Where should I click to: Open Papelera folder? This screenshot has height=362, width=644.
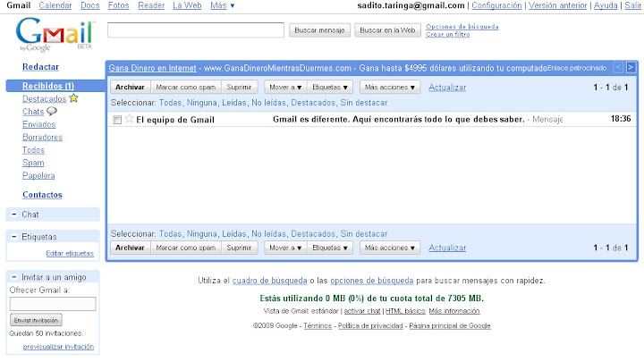[x=38, y=175]
